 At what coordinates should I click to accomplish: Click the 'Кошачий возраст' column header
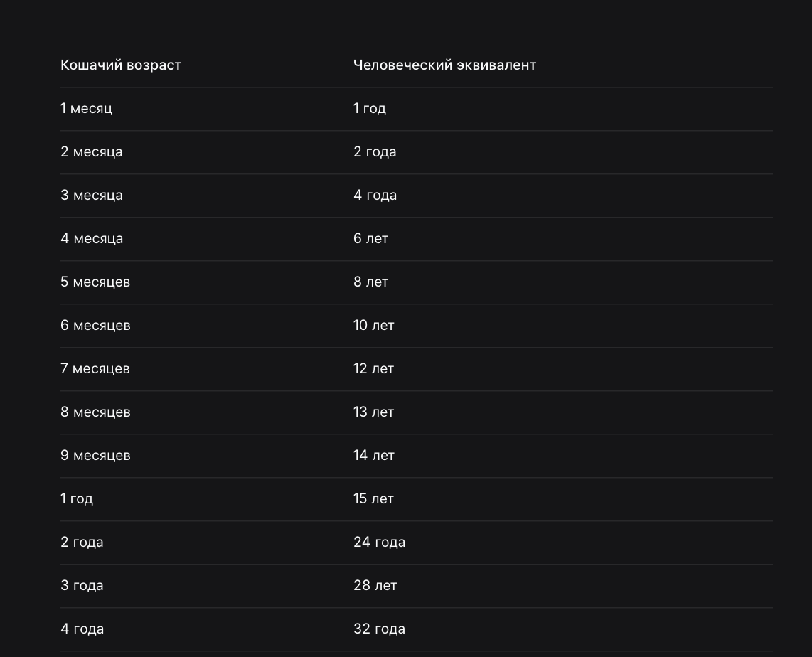click(121, 65)
